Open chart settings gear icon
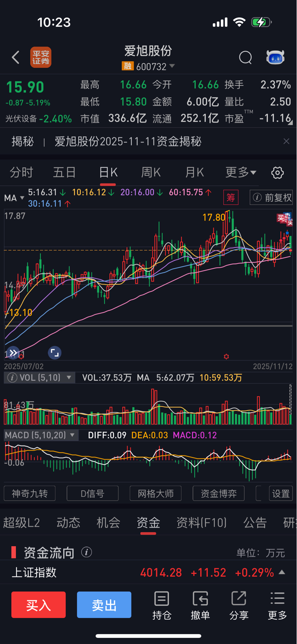 277,173
